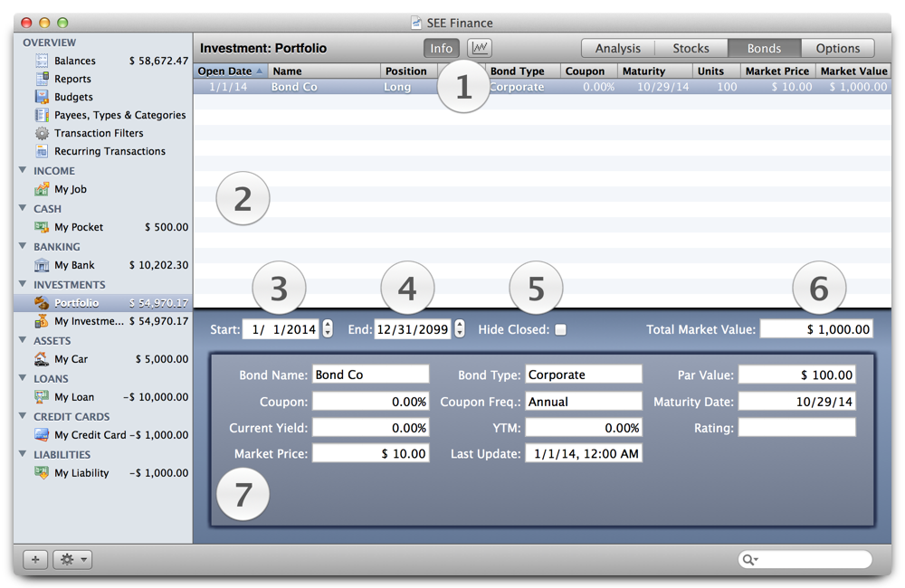Click the Maturity Date field

coord(797,401)
